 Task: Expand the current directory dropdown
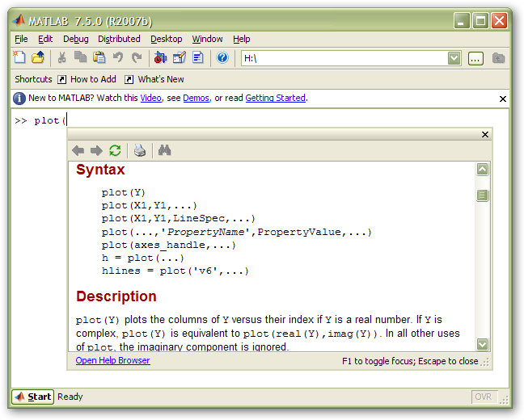(x=454, y=58)
